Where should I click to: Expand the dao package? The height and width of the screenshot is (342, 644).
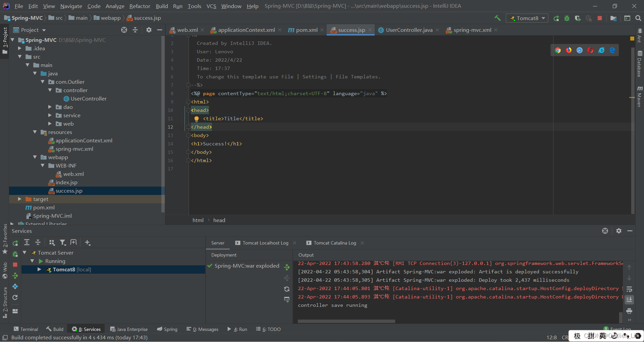coord(50,107)
